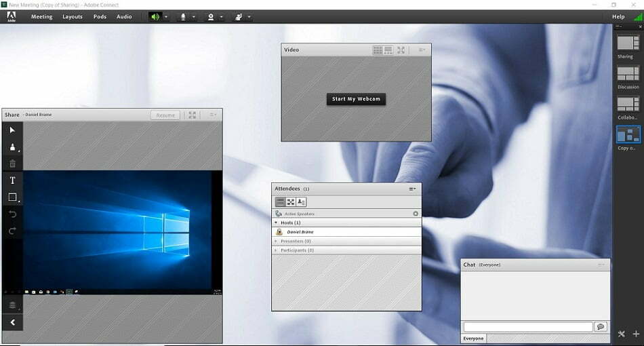The image size is (644, 346).
Task: Click the layout manager tools icon
Action: tap(622, 334)
